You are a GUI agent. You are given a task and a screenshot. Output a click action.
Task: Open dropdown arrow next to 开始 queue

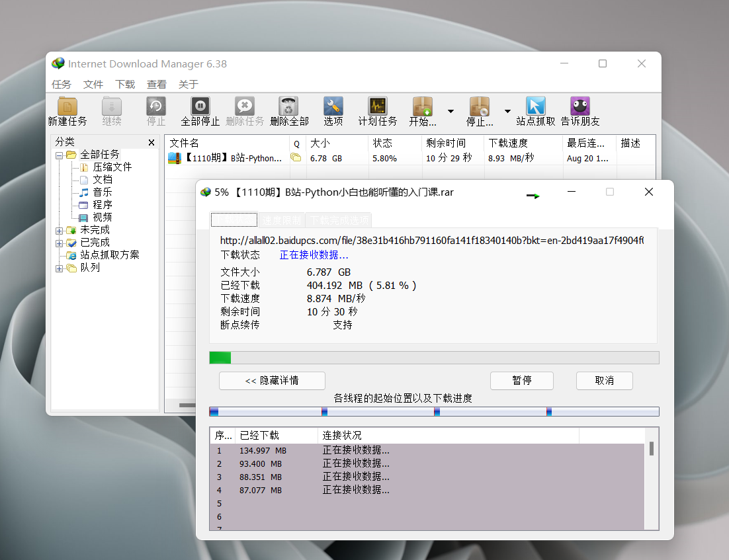point(450,111)
